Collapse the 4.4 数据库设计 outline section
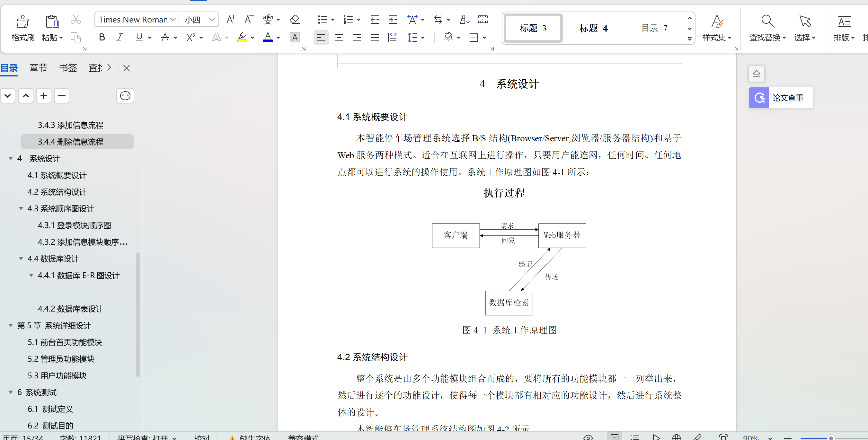Screen dimensions: 868x440 click(21, 259)
